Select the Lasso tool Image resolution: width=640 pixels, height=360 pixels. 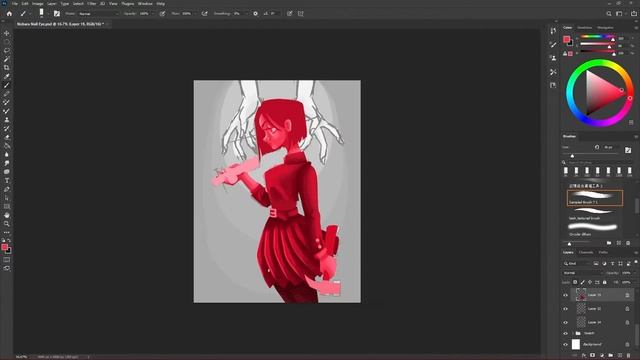[x=7, y=51]
